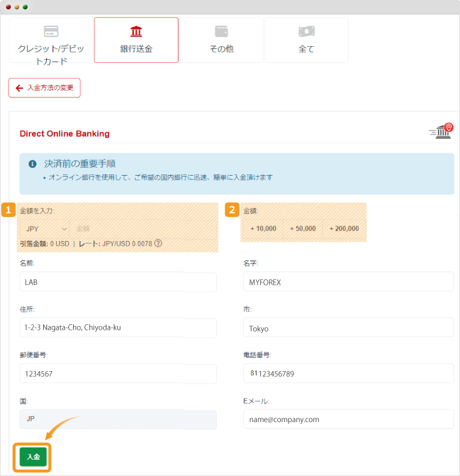Click the 電話番号 phone number field
The height and width of the screenshot is (476, 460).
[x=349, y=373]
